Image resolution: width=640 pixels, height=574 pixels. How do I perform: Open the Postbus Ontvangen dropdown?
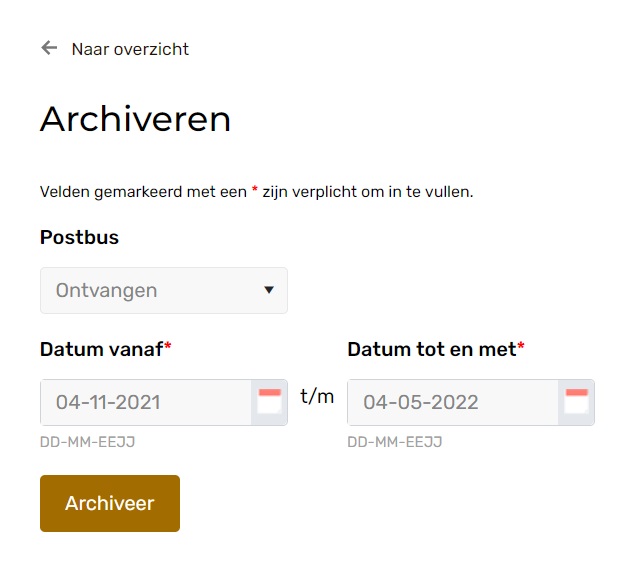164,290
